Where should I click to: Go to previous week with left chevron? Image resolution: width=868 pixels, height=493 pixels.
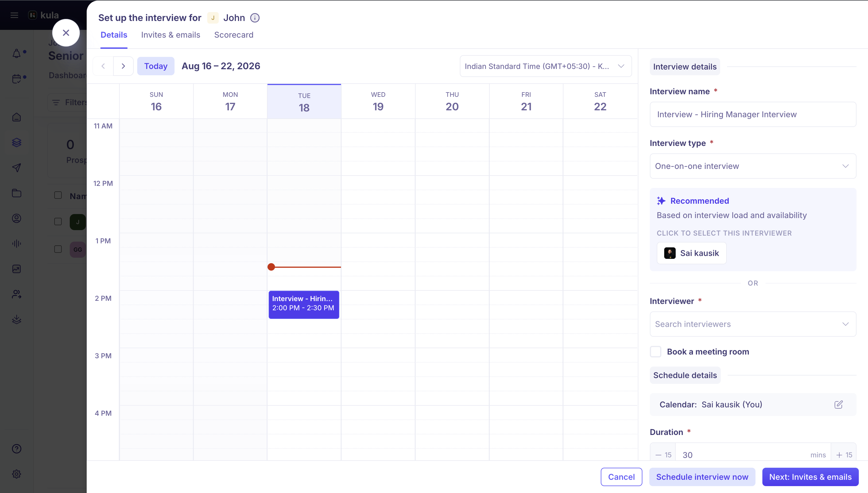pyautogui.click(x=103, y=66)
